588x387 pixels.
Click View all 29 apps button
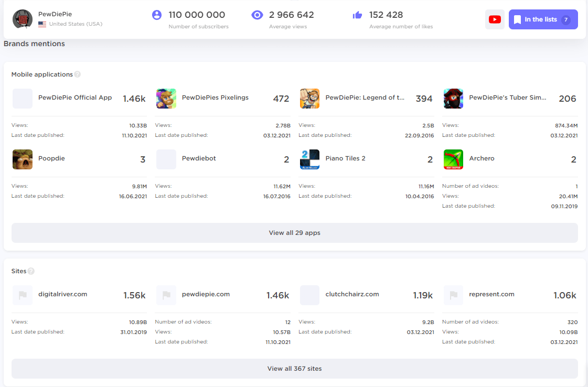tap(294, 233)
